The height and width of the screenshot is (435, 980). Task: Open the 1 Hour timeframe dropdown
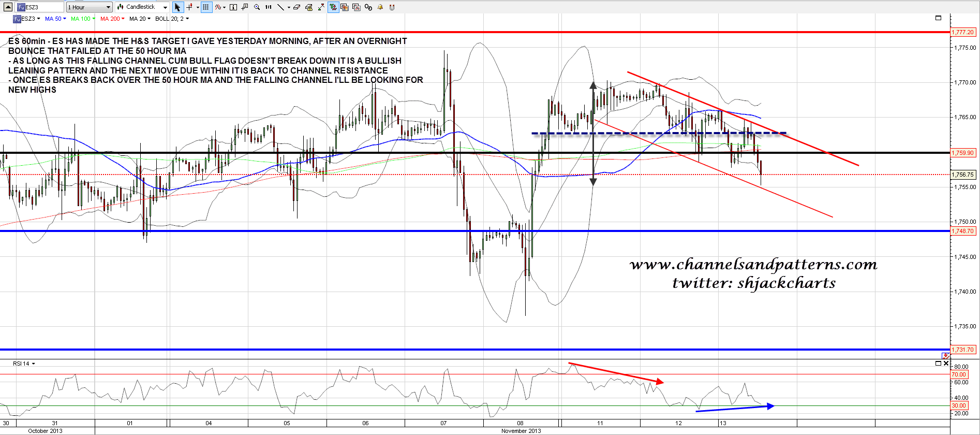[89, 7]
